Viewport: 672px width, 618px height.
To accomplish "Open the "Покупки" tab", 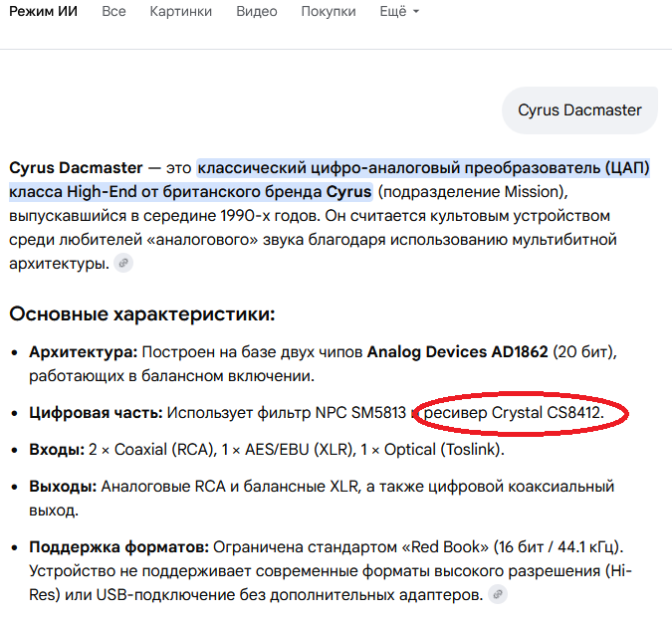I will [x=329, y=12].
